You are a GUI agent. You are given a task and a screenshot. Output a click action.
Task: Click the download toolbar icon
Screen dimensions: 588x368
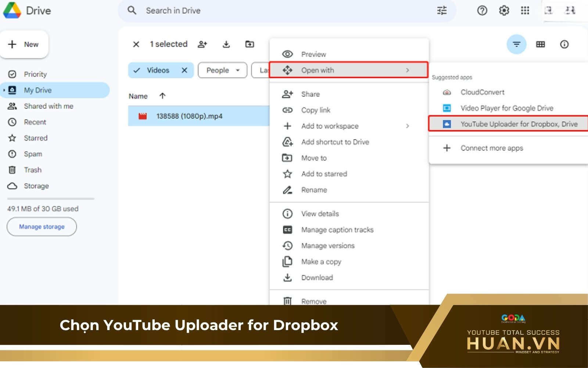coord(226,44)
